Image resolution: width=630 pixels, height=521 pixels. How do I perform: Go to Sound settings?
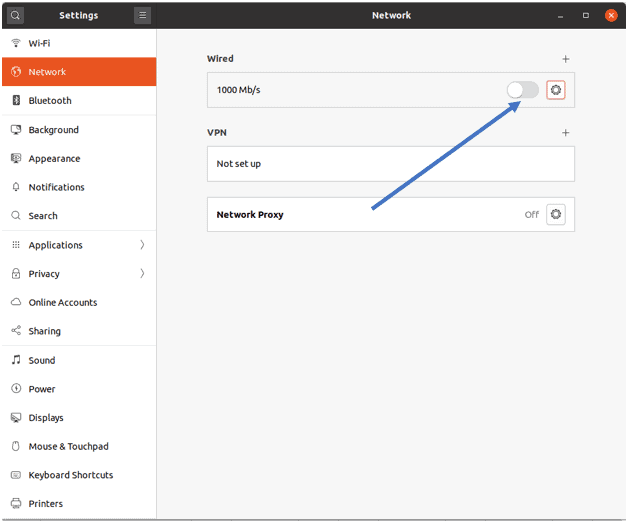pyautogui.click(x=79, y=360)
